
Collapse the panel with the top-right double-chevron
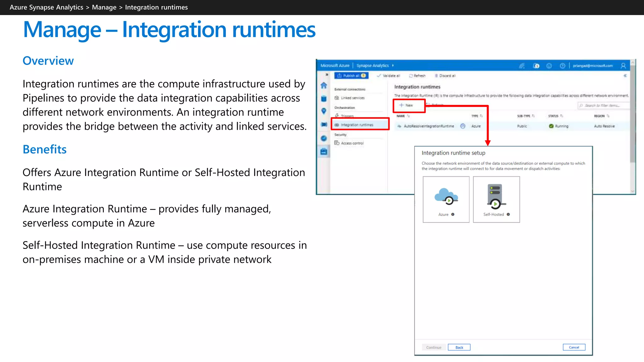point(625,76)
